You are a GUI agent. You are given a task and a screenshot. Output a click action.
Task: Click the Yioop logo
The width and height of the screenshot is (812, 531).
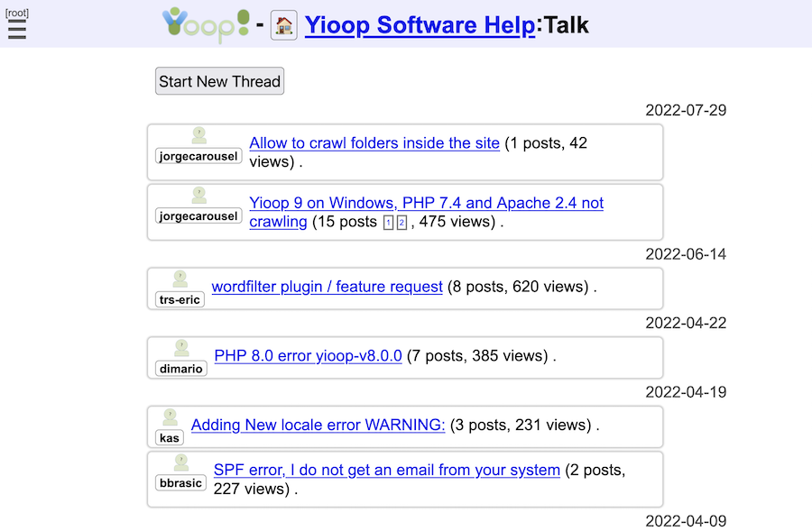click(x=206, y=25)
